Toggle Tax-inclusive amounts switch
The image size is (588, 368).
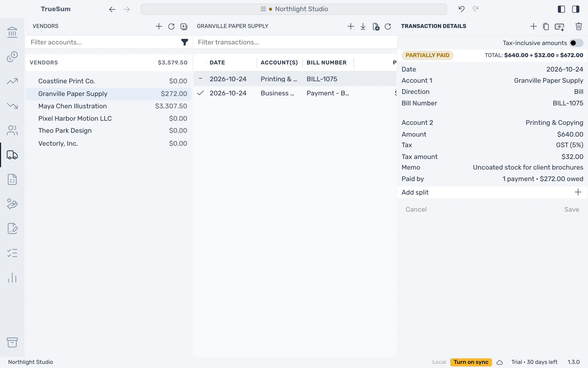coord(576,43)
